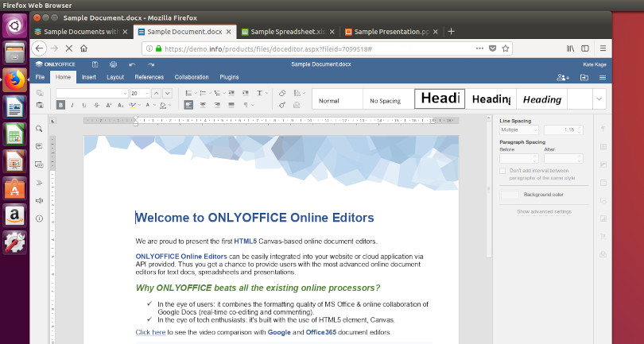Viewport: 644px width, 344px height.
Task: Toggle Underline formatting
Action: pyautogui.click(x=84, y=105)
